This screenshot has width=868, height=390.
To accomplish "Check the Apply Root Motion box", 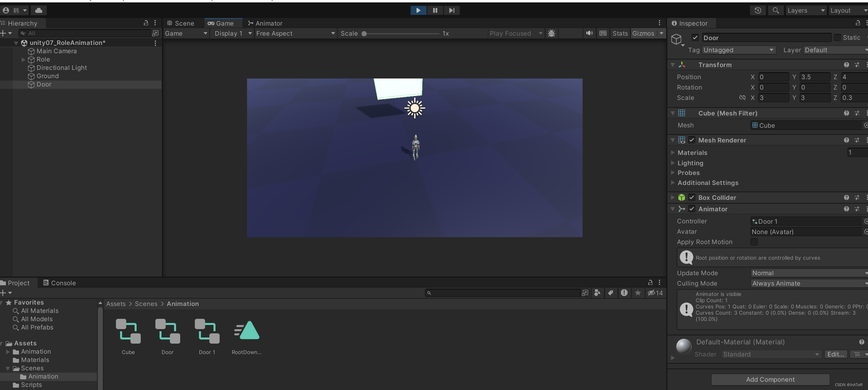I will (754, 242).
